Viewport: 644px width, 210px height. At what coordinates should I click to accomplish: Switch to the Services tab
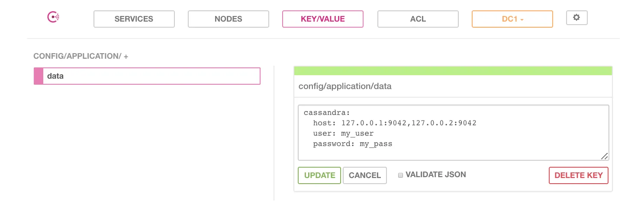coord(134,19)
